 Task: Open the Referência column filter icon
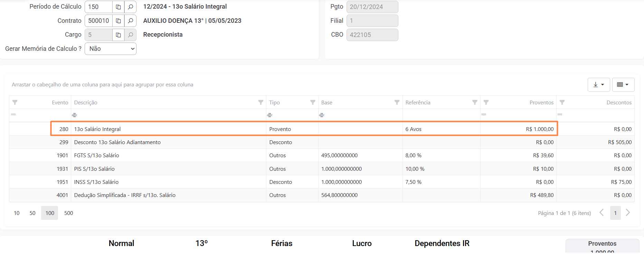pyautogui.click(x=474, y=102)
